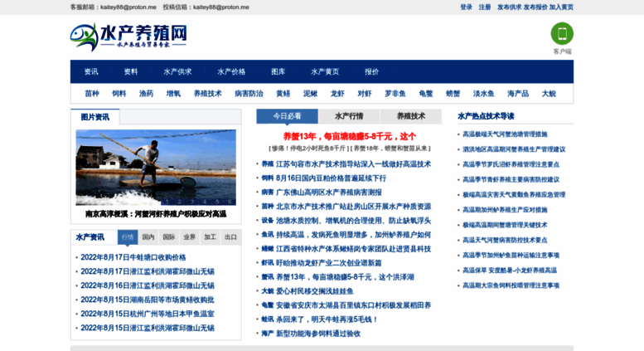Select the 饲料 category link
The image size is (644, 351).
coord(119,94)
